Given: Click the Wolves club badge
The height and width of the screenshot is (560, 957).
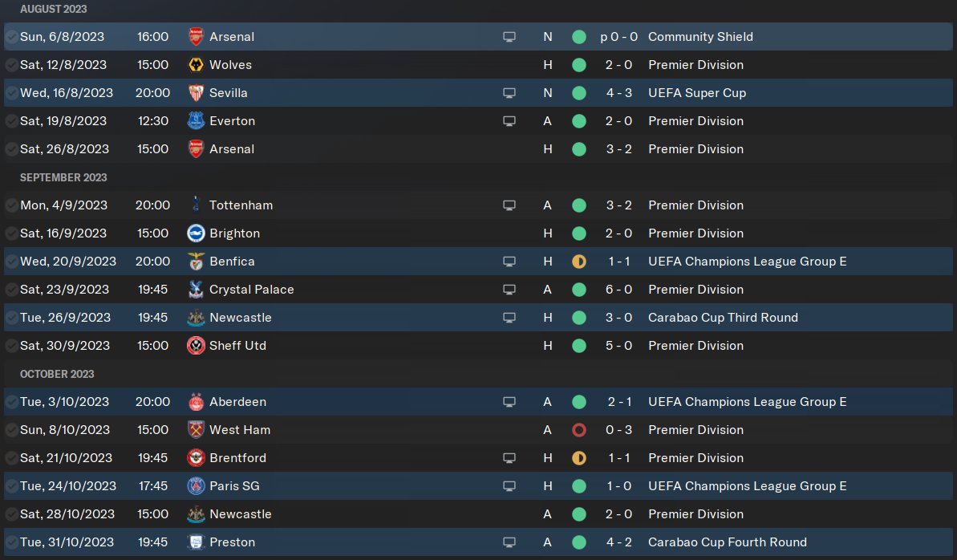Looking at the screenshot, I should pos(196,65).
